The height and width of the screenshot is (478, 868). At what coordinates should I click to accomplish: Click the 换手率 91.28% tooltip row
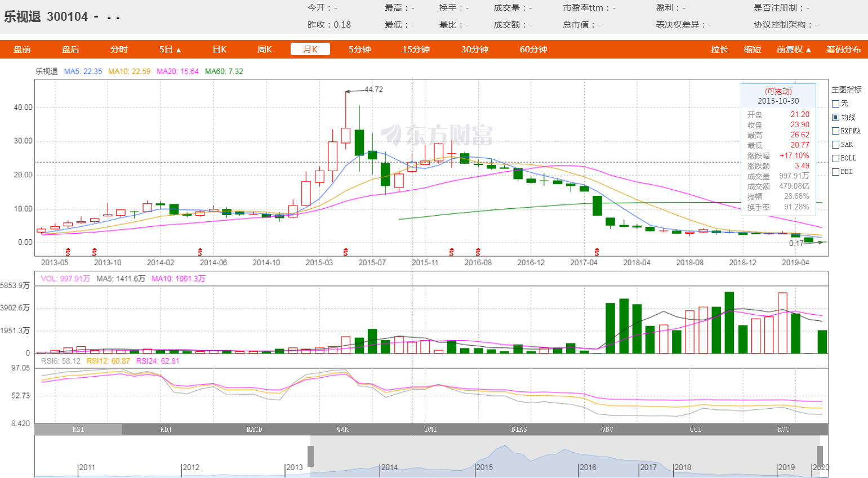[778, 207]
